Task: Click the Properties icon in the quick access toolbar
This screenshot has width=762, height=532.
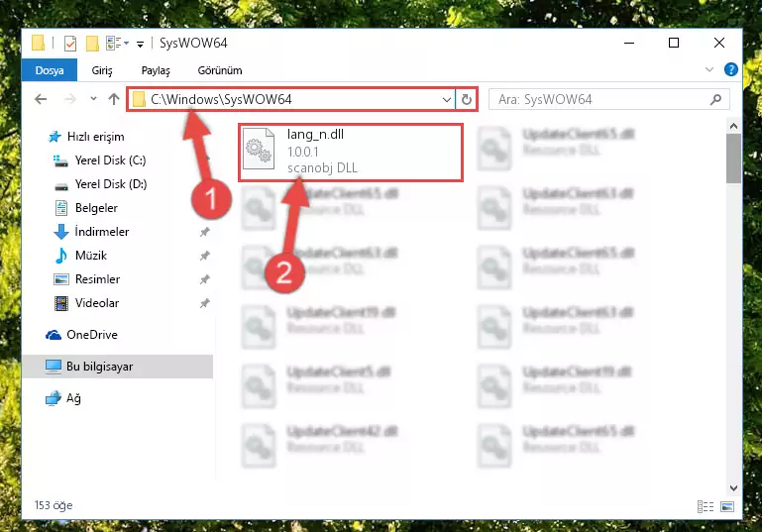Action: point(70,44)
